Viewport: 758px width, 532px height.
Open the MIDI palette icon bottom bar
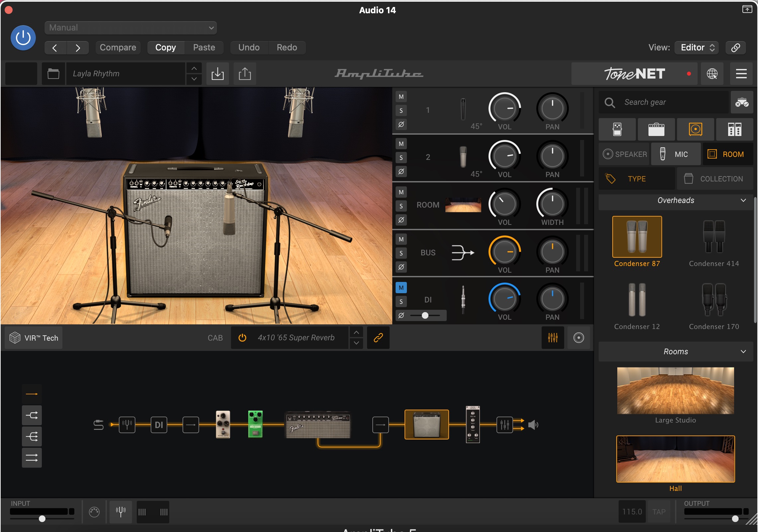[94, 512]
